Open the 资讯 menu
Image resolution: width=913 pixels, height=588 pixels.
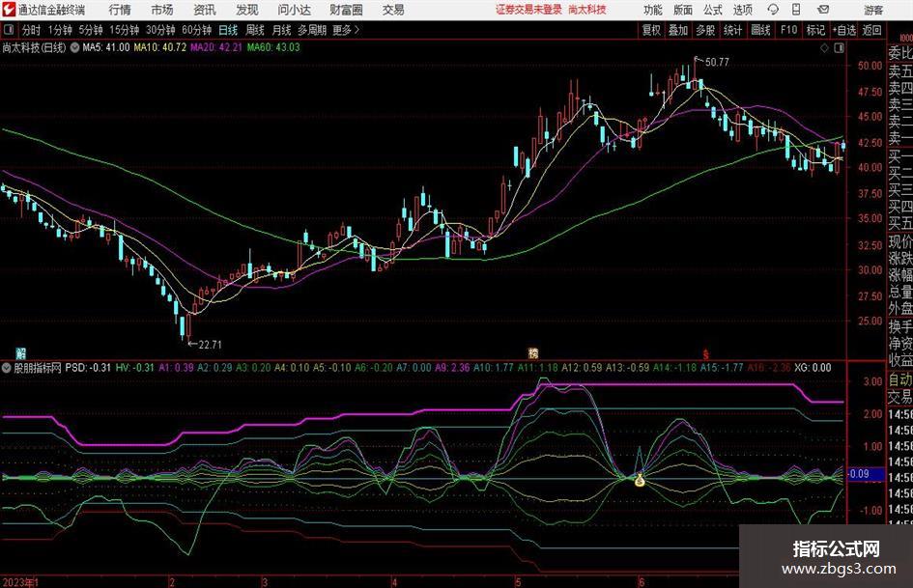[205, 10]
